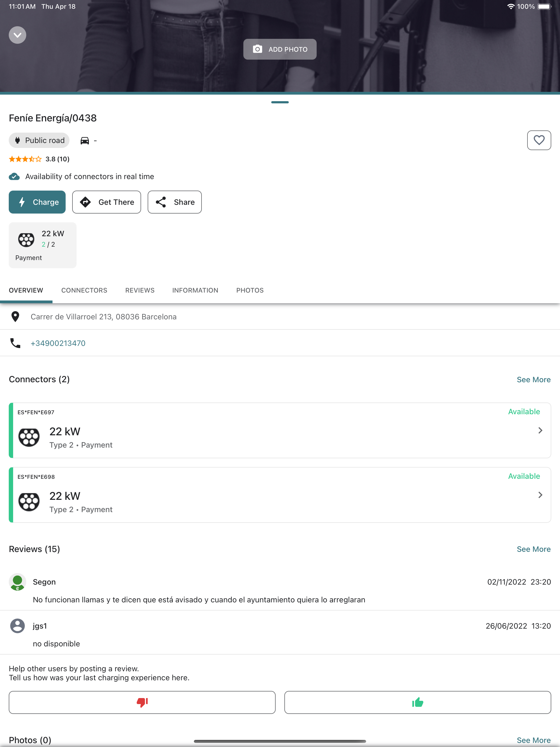Tap Segon's reviewer avatar
The image size is (560, 747).
pos(17,582)
